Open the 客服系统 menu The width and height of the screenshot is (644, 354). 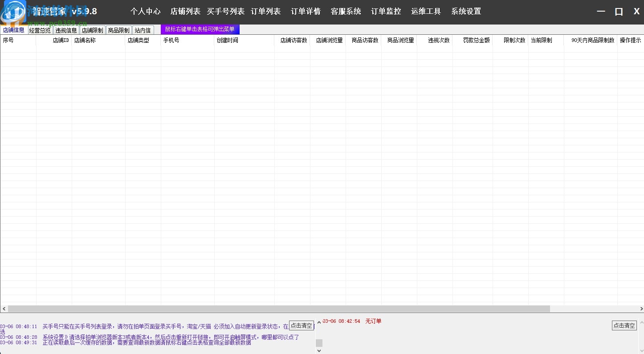pyautogui.click(x=346, y=12)
